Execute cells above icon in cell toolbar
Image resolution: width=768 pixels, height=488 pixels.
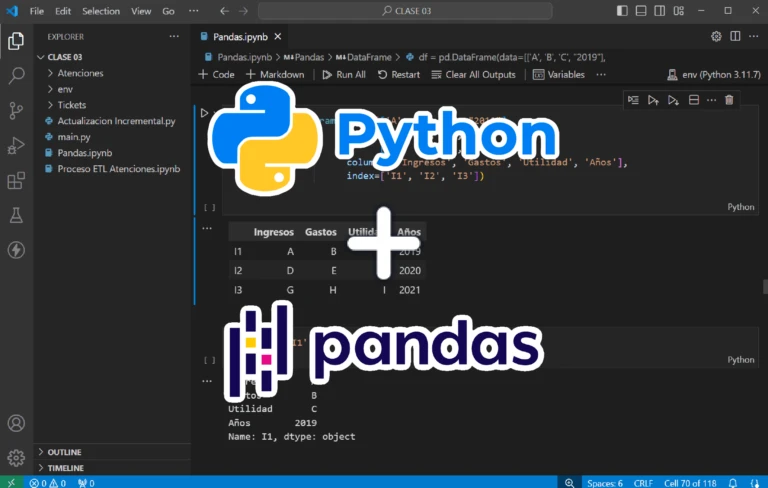(653, 100)
